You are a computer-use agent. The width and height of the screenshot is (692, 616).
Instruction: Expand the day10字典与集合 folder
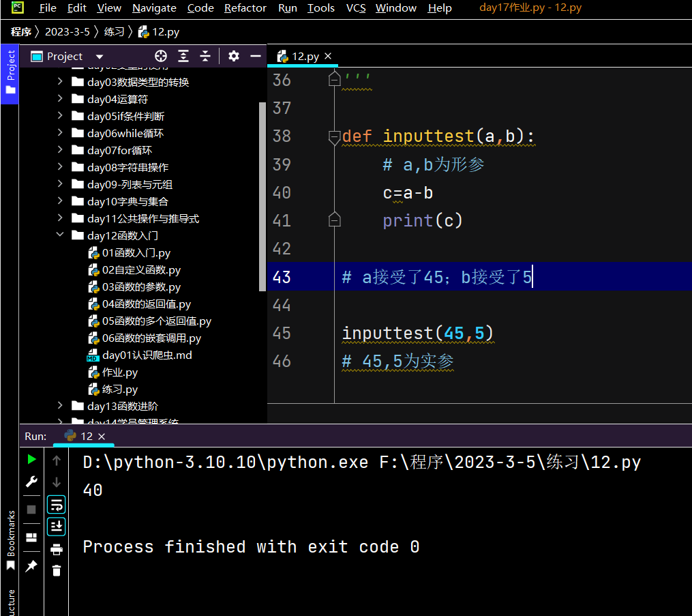tap(60, 201)
